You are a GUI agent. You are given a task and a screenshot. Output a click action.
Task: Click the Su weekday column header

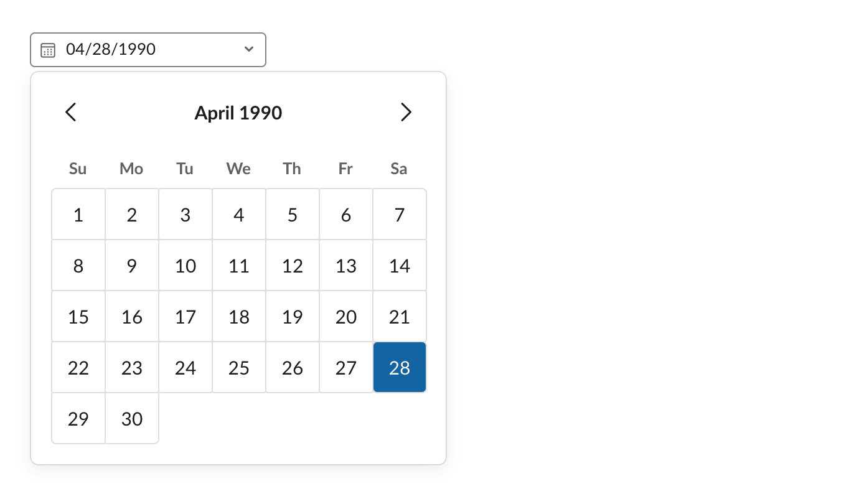pyautogui.click(x=78, y=169)
